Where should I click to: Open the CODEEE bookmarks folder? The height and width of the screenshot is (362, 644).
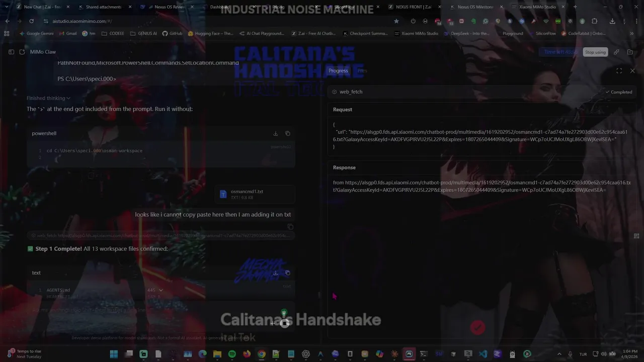[113, 34]
